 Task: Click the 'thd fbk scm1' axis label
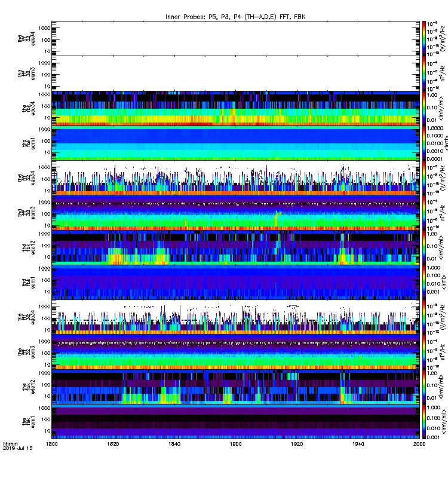29,282
